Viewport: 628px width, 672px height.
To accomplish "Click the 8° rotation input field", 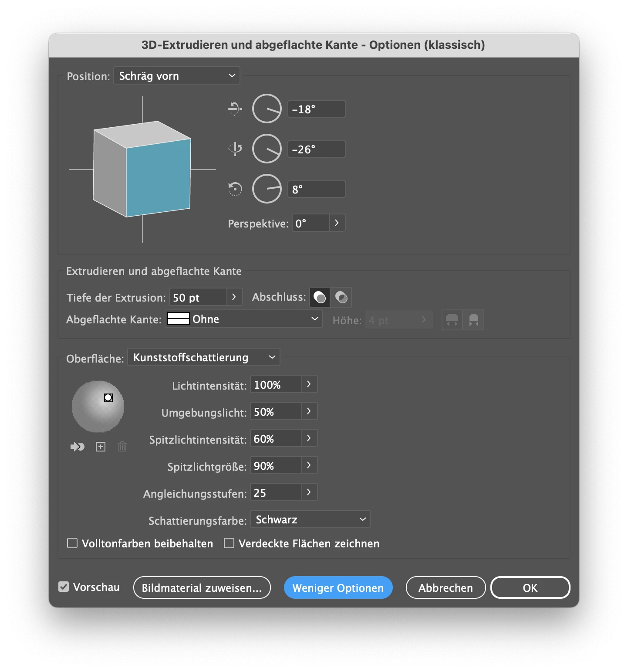I will pos(317,189).
